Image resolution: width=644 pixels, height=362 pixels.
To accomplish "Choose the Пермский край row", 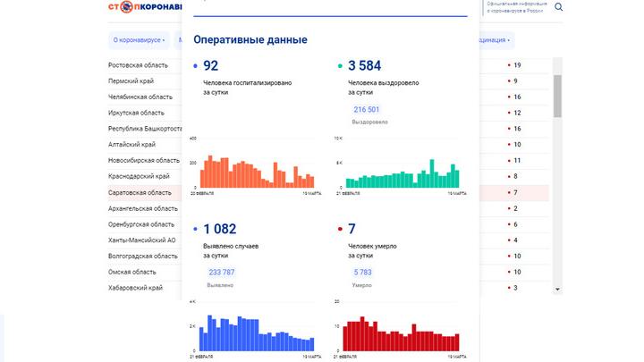I will (x=131, y=81).
